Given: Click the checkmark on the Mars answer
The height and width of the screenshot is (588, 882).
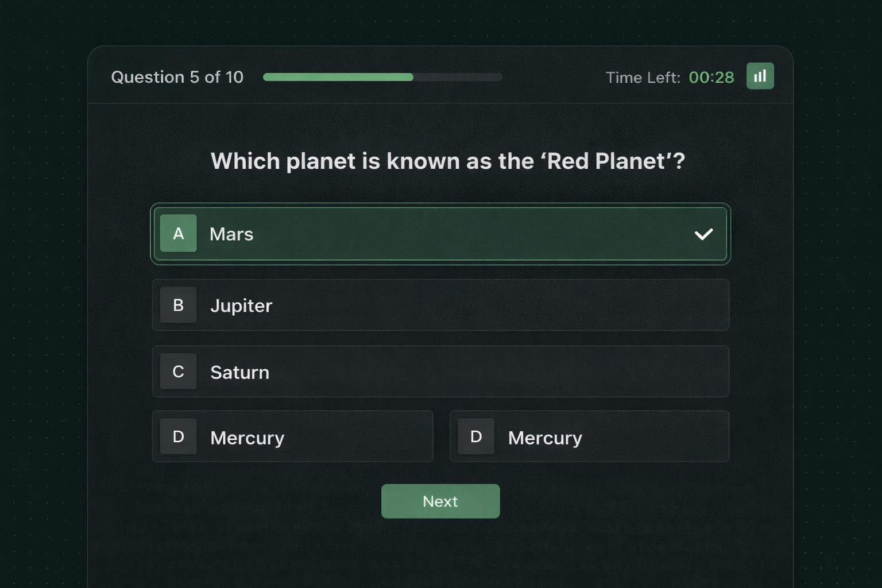Looking at the screenshot, I should [x=703, y=234].
